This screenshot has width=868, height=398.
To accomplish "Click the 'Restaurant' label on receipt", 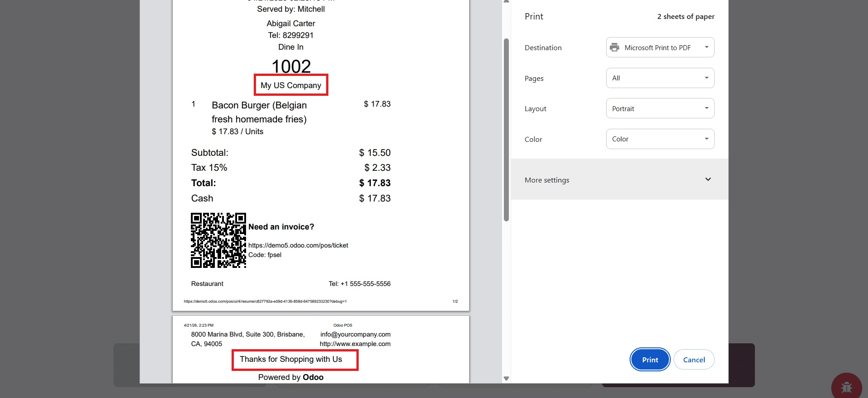I will (207, 284).
